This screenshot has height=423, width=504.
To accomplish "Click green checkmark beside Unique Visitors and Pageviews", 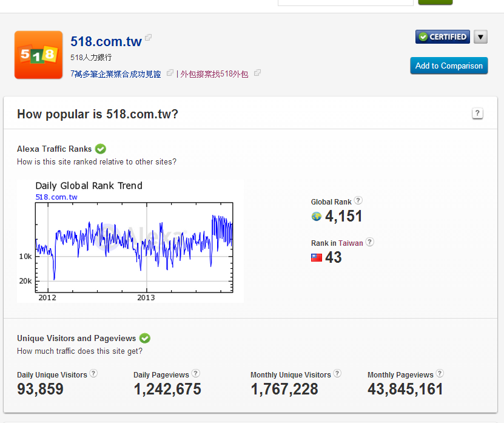I will tap(145, 338).
